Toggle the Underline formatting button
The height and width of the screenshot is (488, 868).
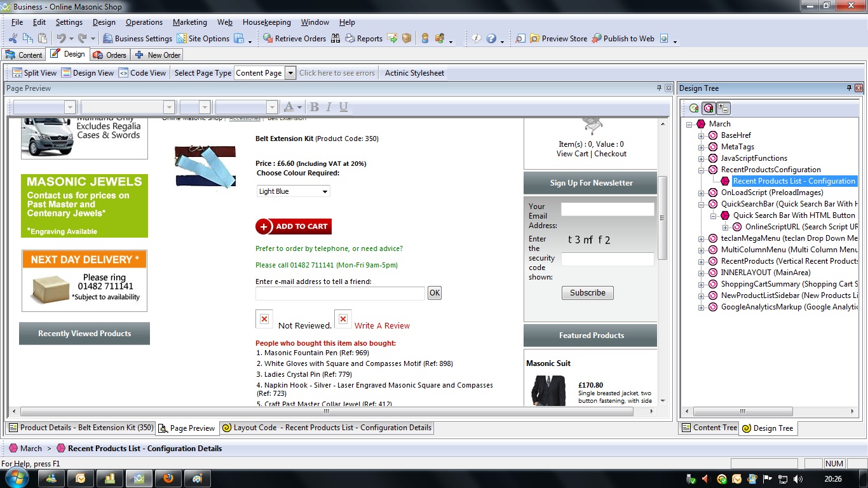[x=343, y=107]
